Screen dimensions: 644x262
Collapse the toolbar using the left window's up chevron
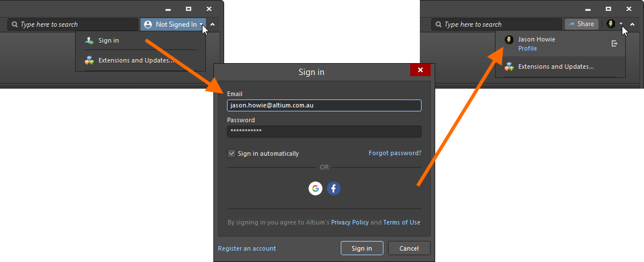pyautogui.click(x=212, y=24)
